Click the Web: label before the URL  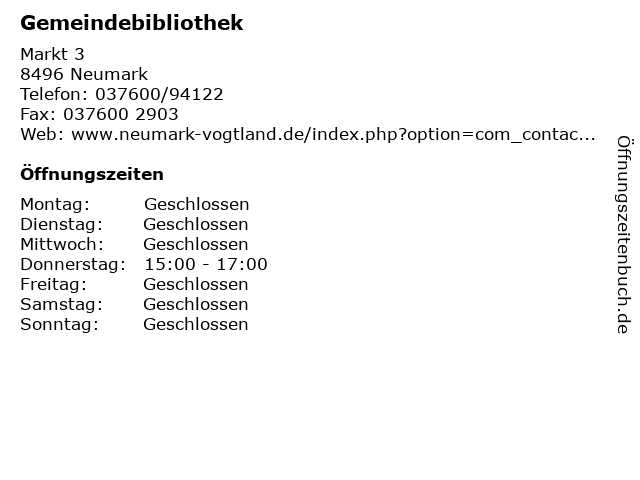coord(42,135)
